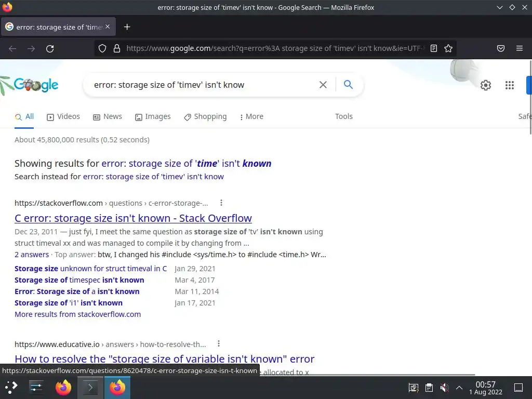This screenshot has width=532, height=399.
Task: Open "Storage size of 'i1' isn't known"
Action: pos(69,303)
